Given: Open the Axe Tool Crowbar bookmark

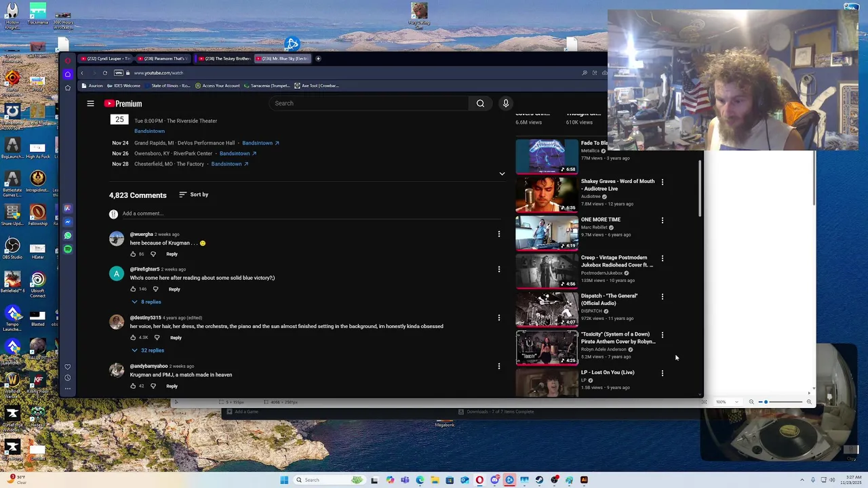Looking at the screenshot, I should 316,86.
